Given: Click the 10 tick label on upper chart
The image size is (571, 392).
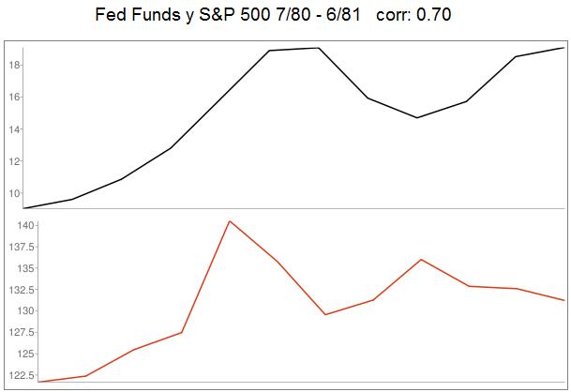Looking at the screenshot, I should click(x=15, y=193).
